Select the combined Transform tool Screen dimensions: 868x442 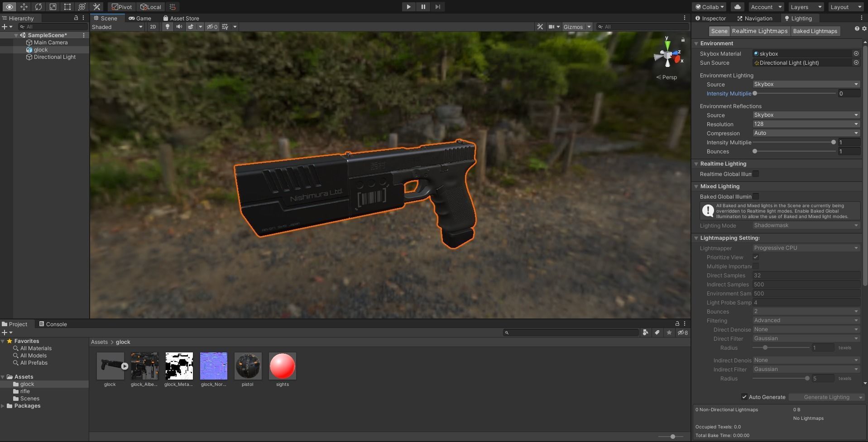[x=82, y=7]
